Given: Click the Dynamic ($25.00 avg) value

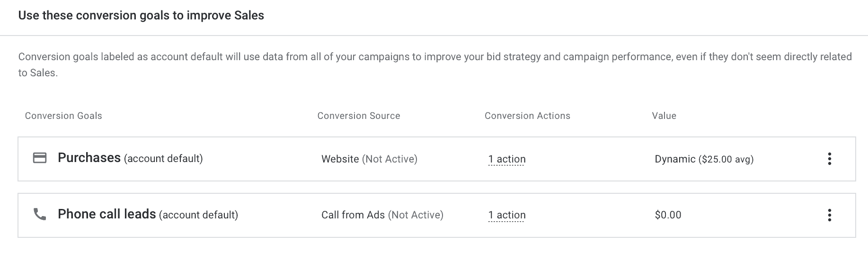Looking at the screenshot, I should click(704, 159).
